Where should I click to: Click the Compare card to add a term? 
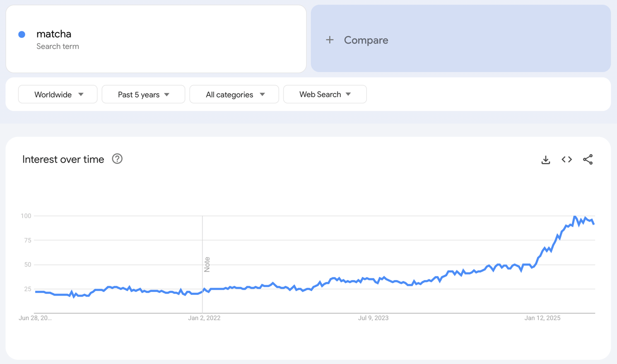pyautogui.click(x=460, y=39)
